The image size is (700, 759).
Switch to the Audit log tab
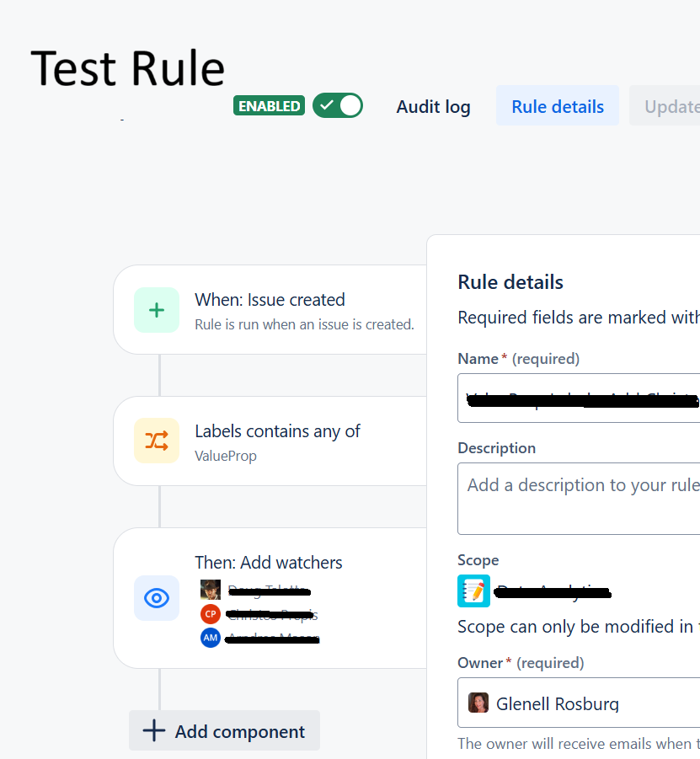click(x=433, y=106)
